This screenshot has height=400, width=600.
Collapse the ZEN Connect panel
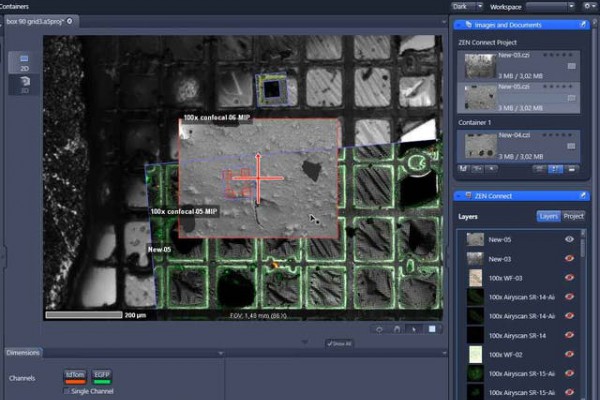coord(458,196)
